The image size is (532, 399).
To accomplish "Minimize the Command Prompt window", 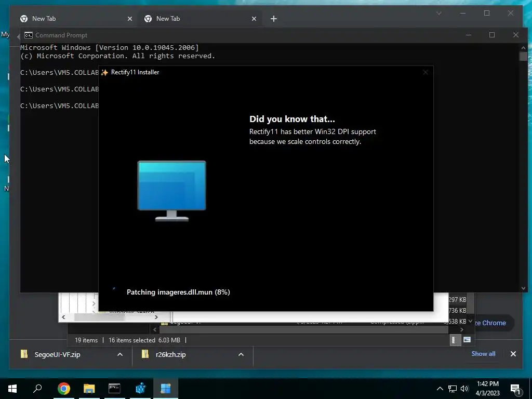I will (469, 35).
